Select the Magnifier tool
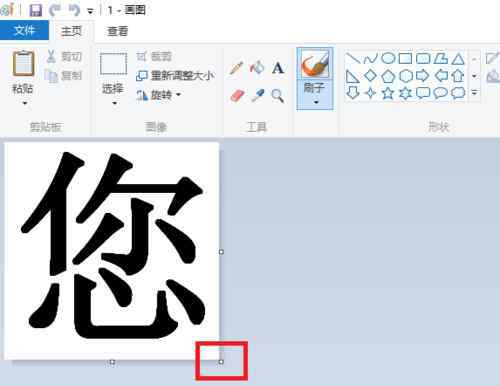The image size is (500, 386). [277, 96]
